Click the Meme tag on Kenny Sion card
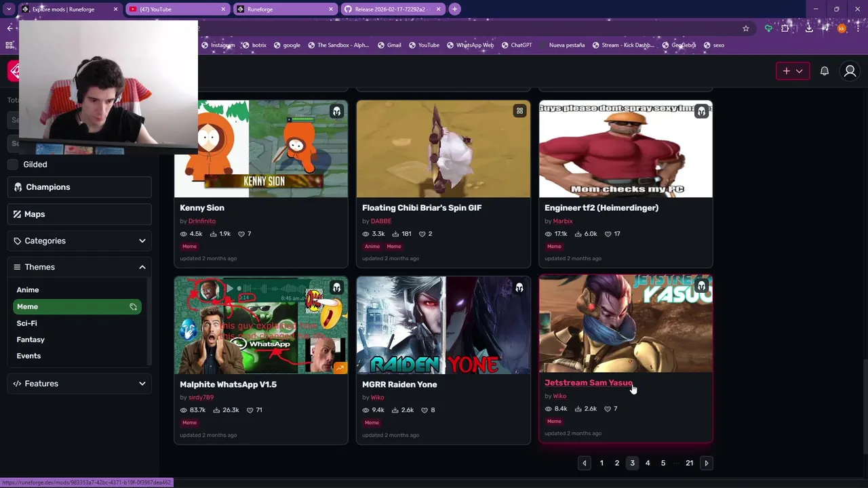Screen dimensions: 868x488 point(189,247)
